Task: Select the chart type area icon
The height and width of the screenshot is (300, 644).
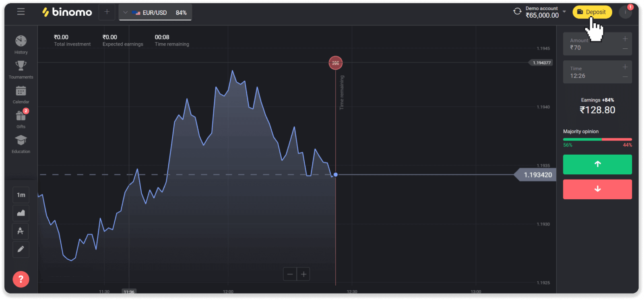Action: click(21, 213)
